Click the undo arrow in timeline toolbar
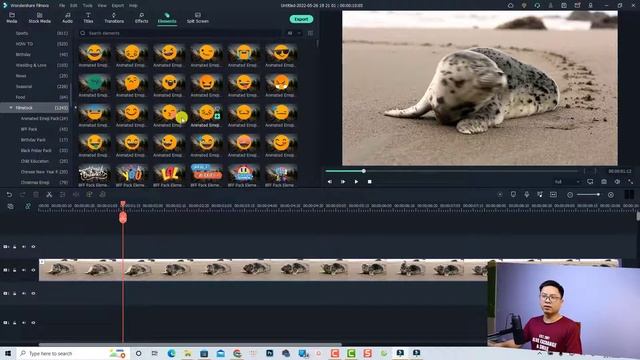The height and width of the screenshot is (360, 640). (9, 195)
